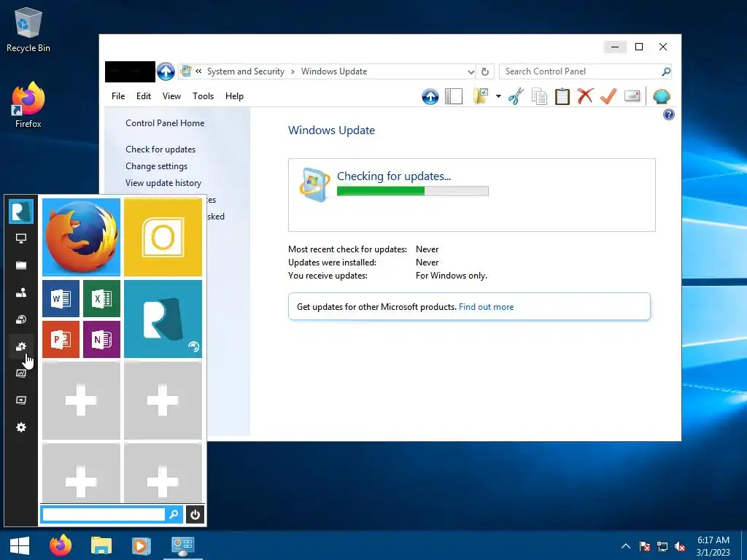
Task: Launch the PowerPoint tile
Action: point(61,339)
